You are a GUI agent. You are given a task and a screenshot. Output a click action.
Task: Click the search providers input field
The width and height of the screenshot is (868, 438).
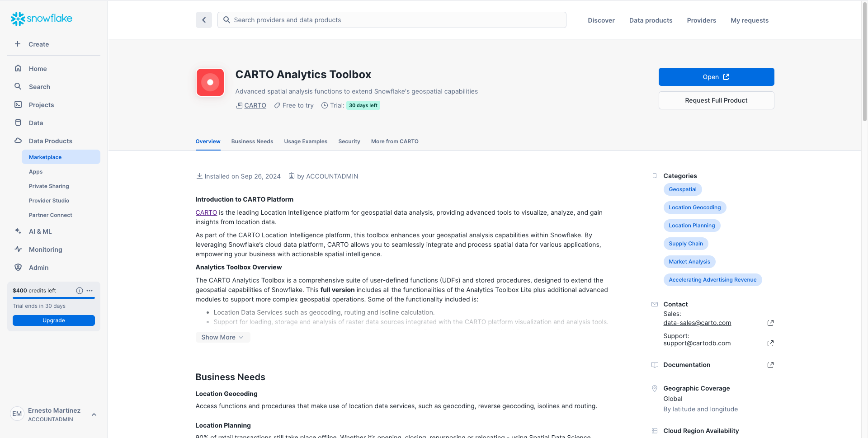(392, 20)
